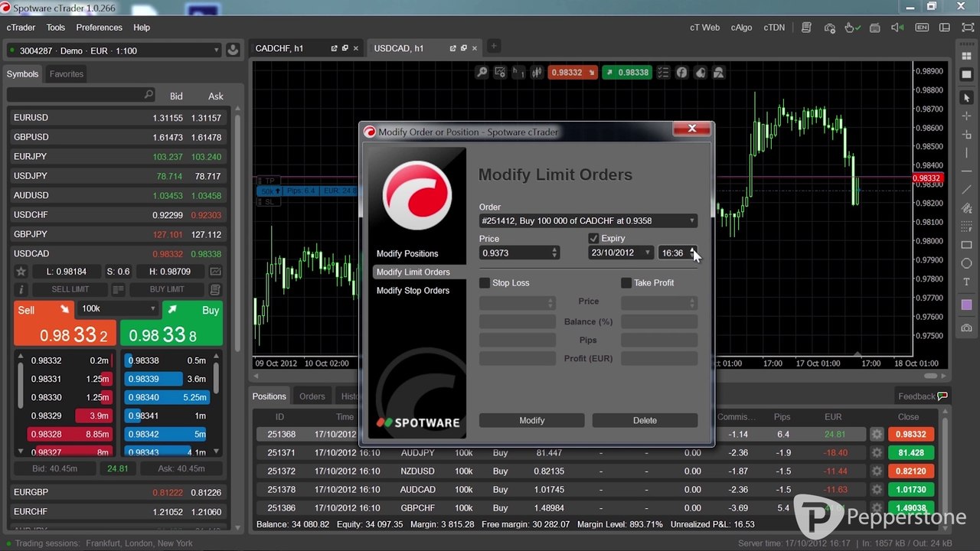Adjust the limit order Price stepper
This screenshot has height=551, width=980.
pos(555,253)
